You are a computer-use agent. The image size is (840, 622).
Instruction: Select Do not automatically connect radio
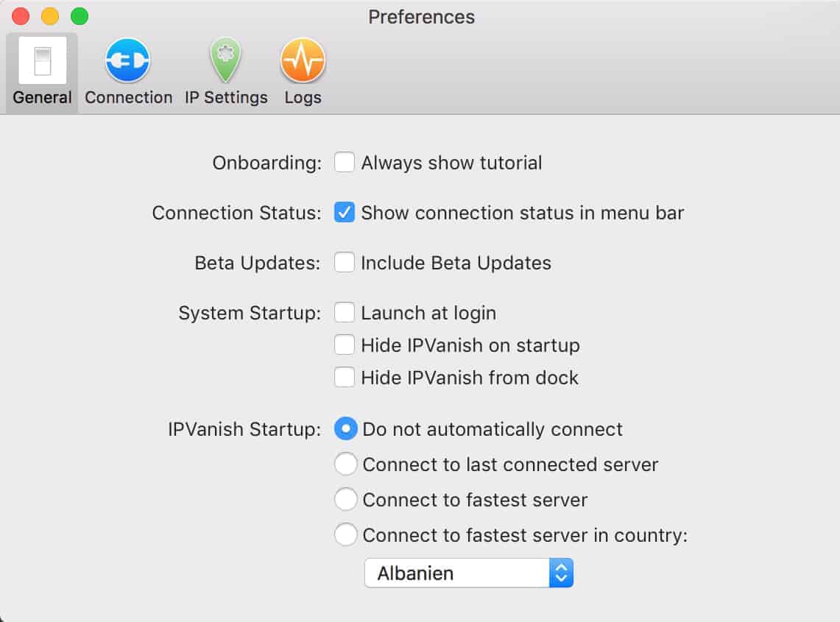coord(345,428)
